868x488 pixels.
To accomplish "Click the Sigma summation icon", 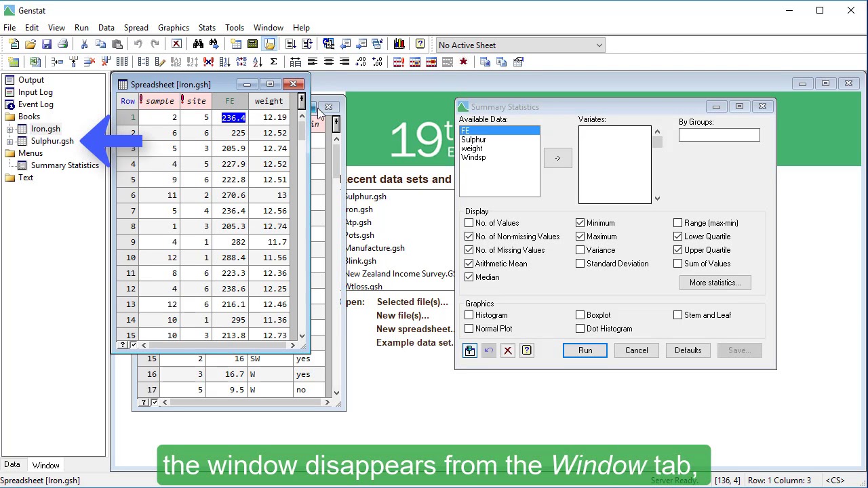I will coord(273,62).
